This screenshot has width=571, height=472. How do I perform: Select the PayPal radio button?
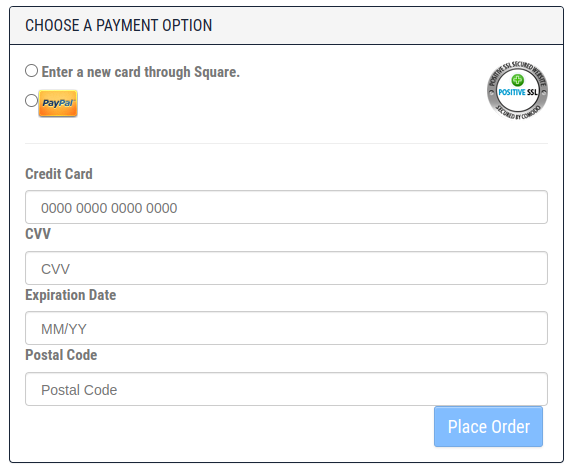point(31,101)
